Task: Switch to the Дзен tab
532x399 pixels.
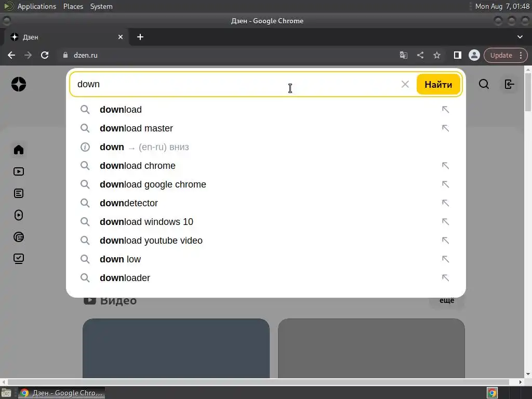Action: point(66,37)
